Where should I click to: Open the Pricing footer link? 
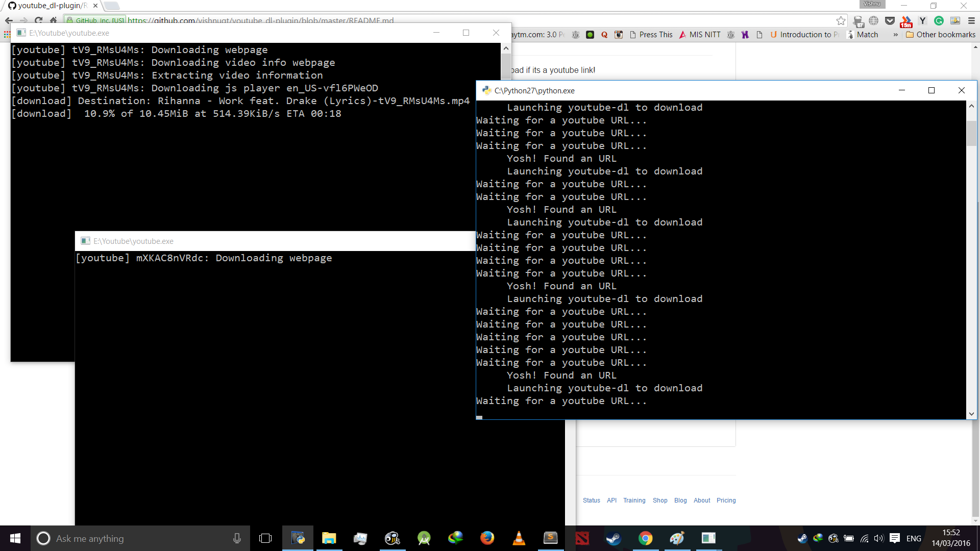tap(726, 500)
